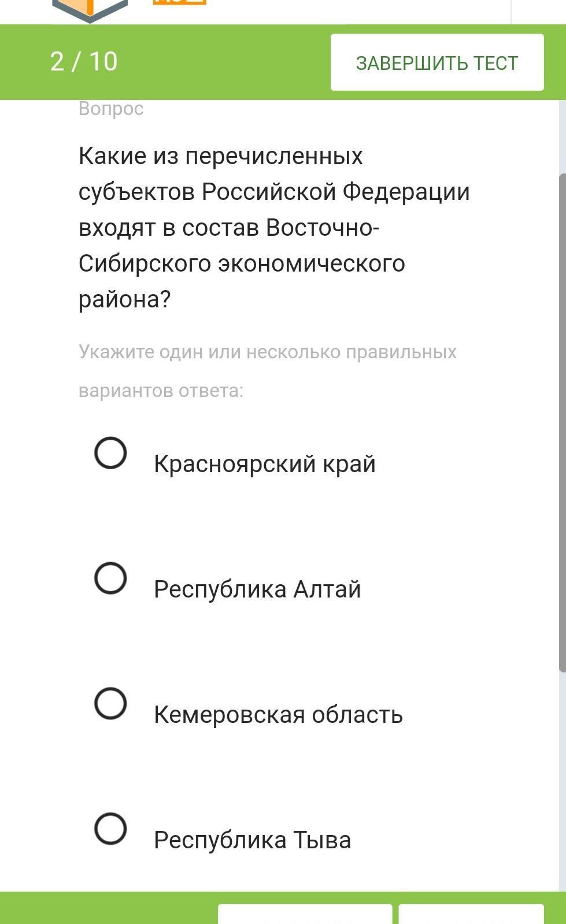Click the top-right header area beside divider

(x=539, y=12)
